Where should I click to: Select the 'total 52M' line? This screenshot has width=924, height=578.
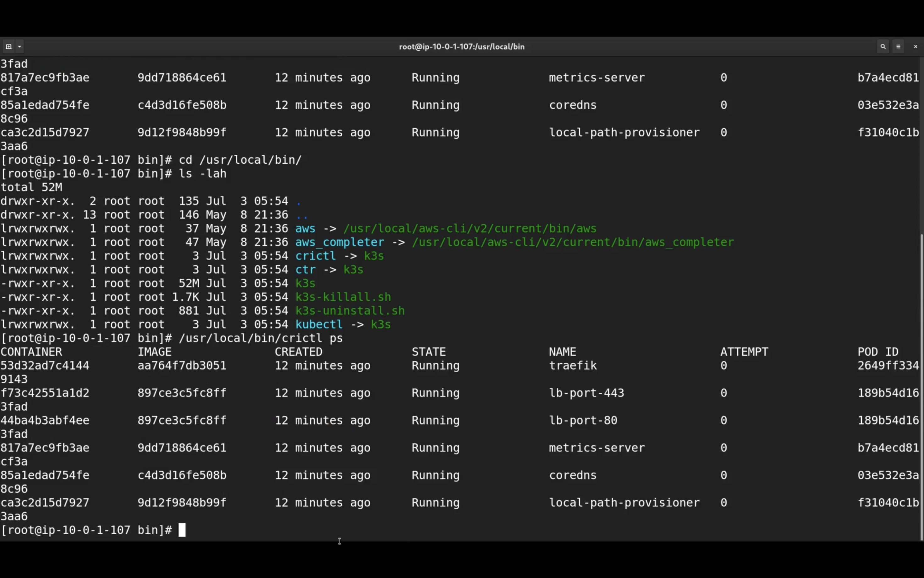31,187
